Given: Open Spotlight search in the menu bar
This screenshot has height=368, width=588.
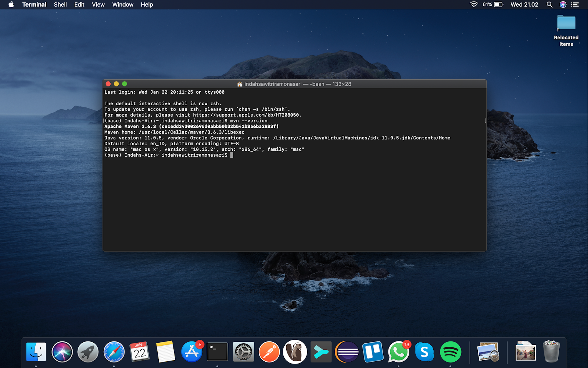Looking at the screenshot, I should click(x=549, y=5).
